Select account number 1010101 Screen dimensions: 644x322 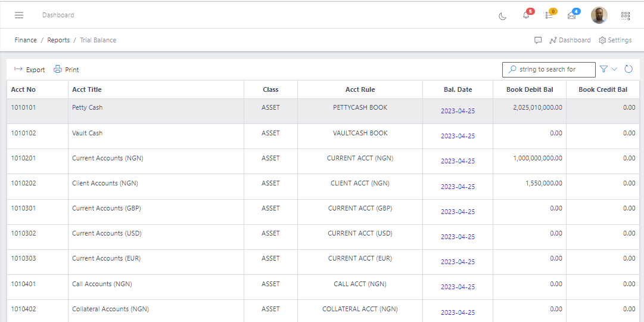click(23, 108)
